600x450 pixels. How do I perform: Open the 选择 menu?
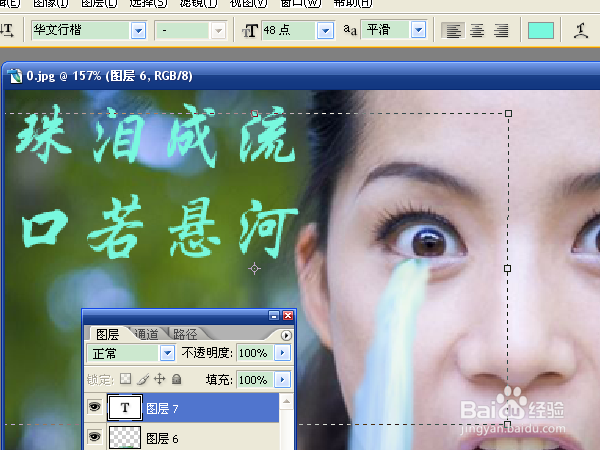[x=148, y=3]
